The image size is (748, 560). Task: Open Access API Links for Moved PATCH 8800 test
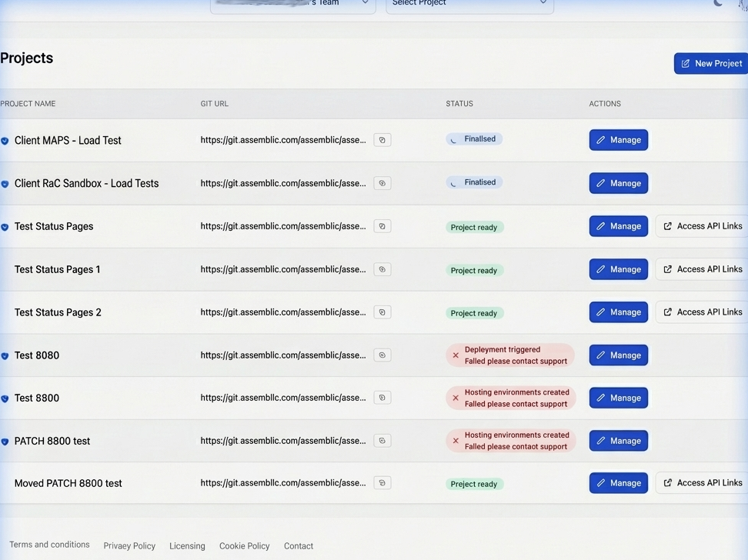tap(706, 482)
